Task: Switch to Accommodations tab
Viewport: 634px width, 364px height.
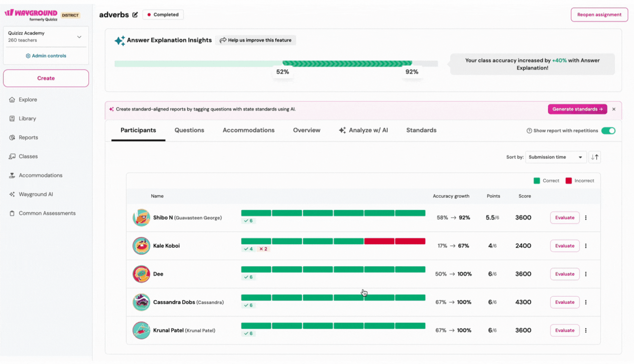Action: tap(248, 130)
